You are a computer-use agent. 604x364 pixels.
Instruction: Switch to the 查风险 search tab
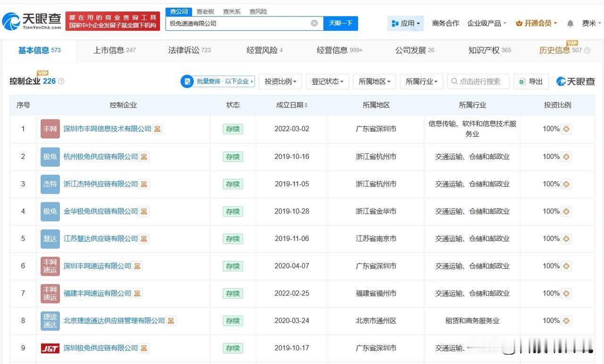258,11
